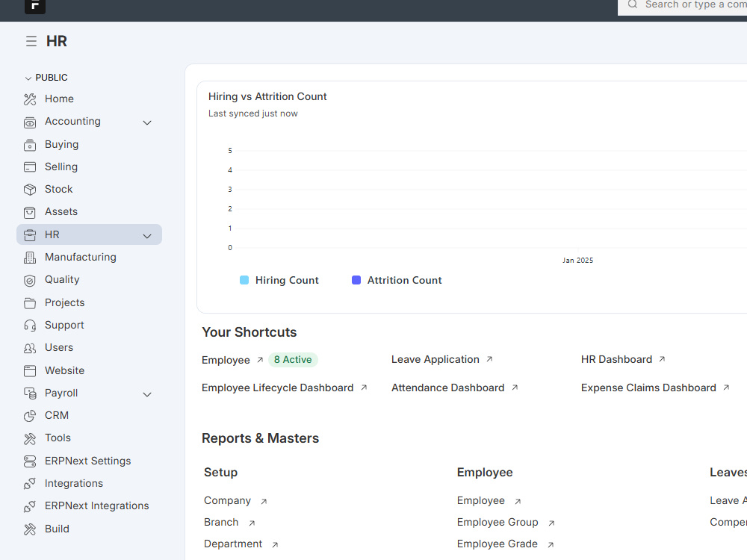
Task: Click the Stock box icon
Action: coord(30,190)
